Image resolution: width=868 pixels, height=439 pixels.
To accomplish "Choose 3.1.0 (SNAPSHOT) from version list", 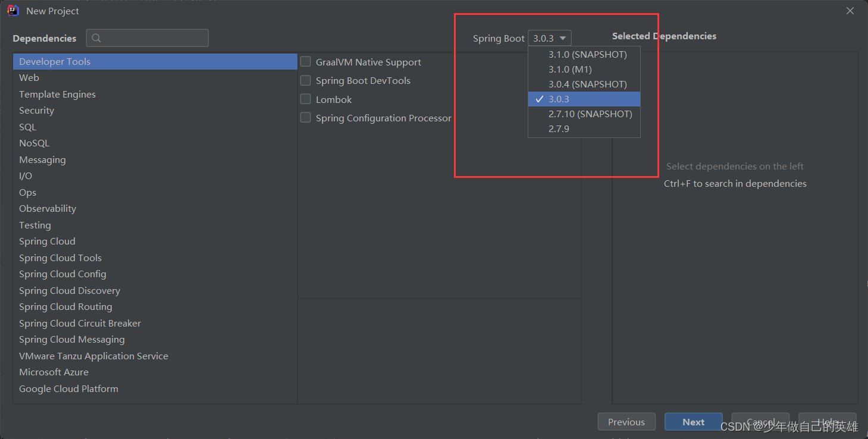I will coord(584,54).
